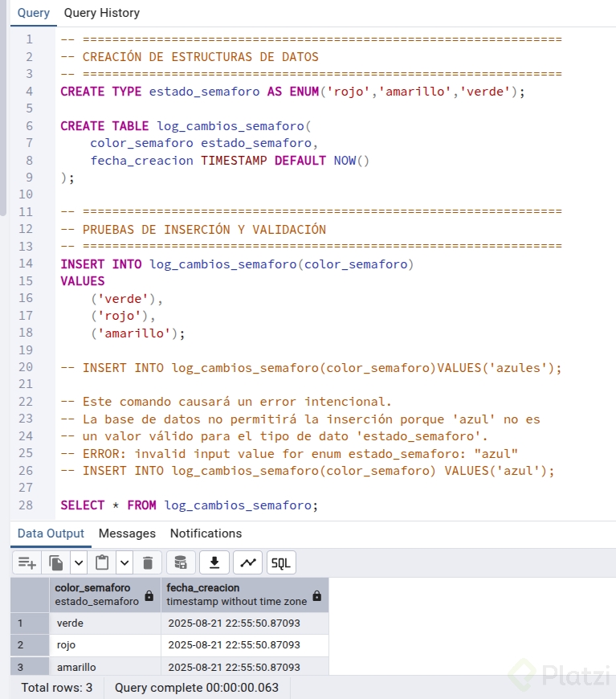Click the 'Query complete 00:00:00.063' status text
The height and width of the screenshot is (699, 616).
point(197,688)
